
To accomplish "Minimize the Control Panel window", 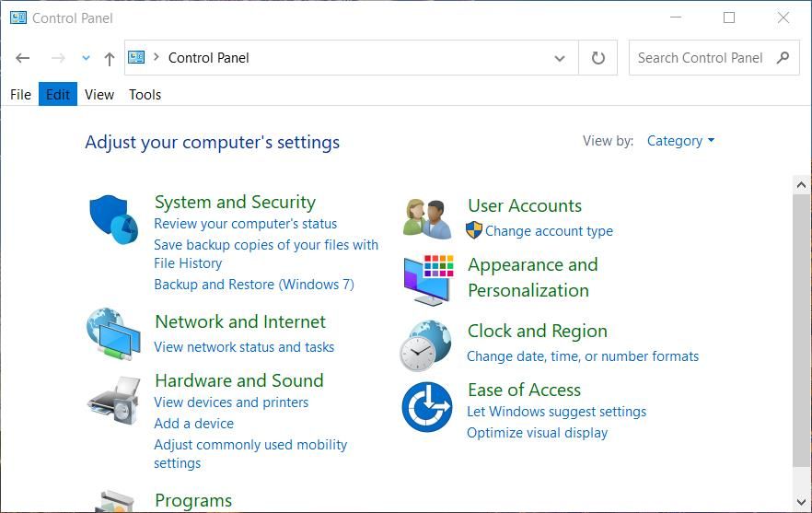I will 676,17.
